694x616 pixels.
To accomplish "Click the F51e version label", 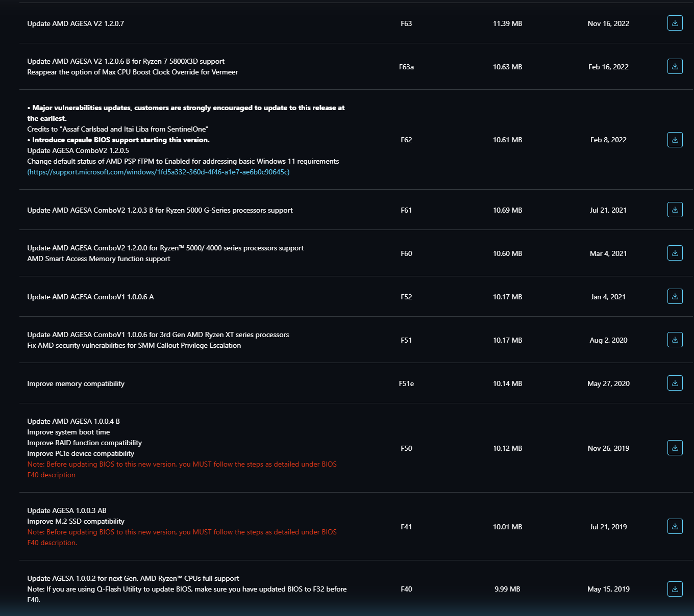I will 406,383.
